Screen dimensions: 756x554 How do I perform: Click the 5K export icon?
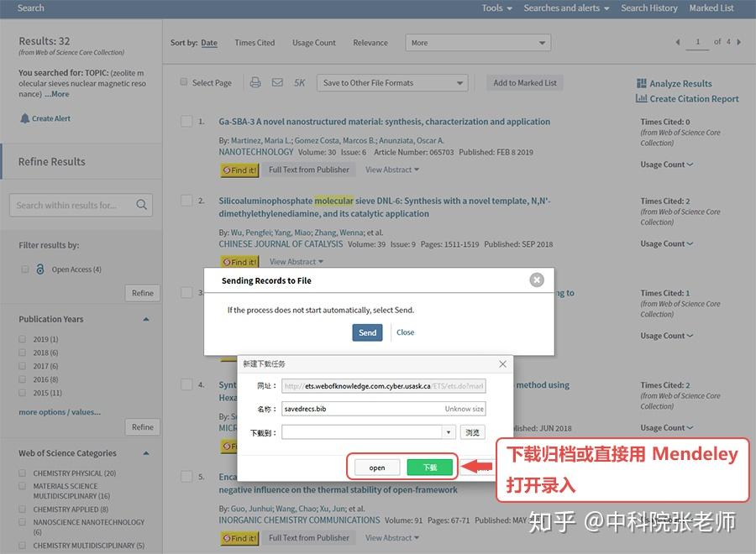299,83
